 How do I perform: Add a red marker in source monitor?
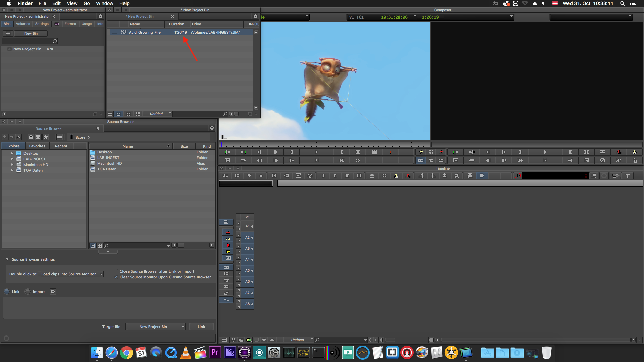pyautogui.click(x=390, y=152)
